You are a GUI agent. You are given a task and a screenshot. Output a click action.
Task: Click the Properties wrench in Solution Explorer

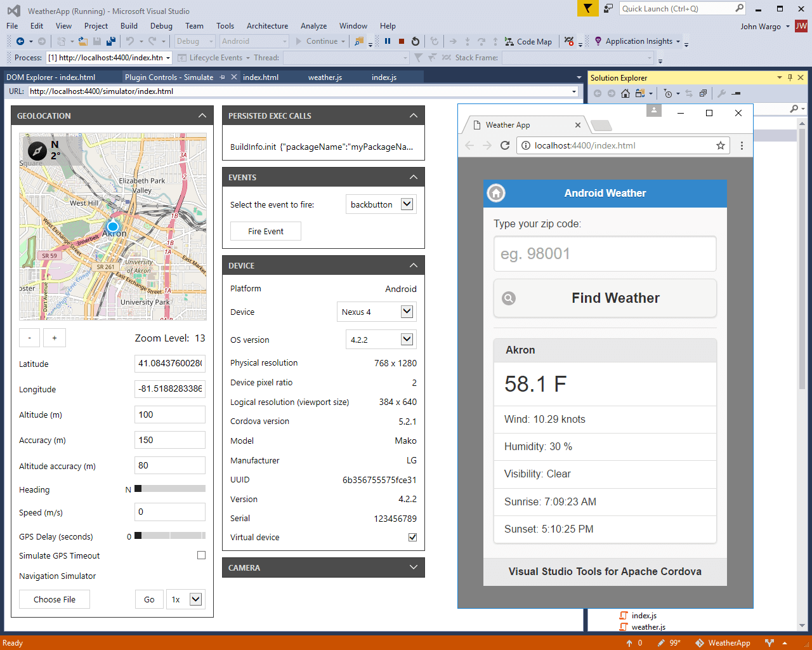pyautogui.click(x=723, y=93)
